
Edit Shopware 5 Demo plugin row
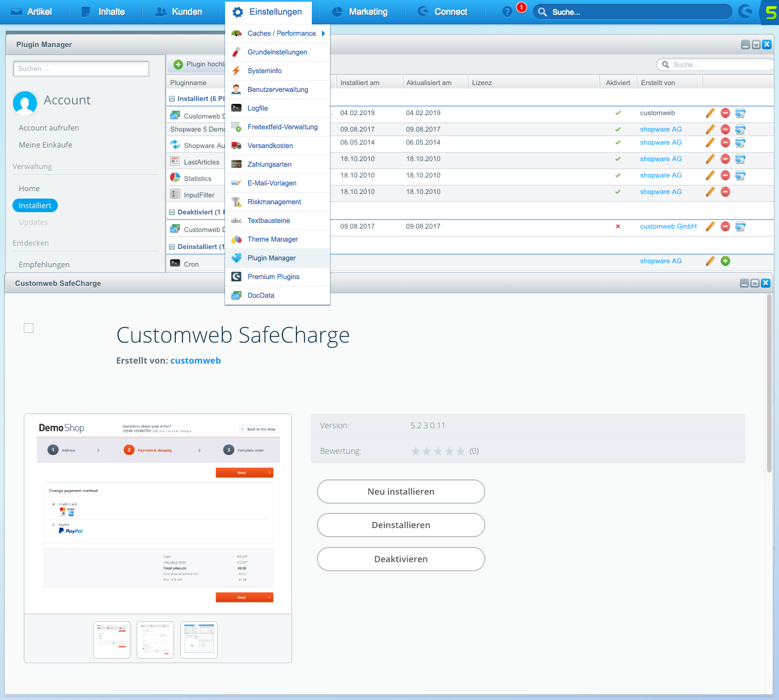click(x=710, y=129)
